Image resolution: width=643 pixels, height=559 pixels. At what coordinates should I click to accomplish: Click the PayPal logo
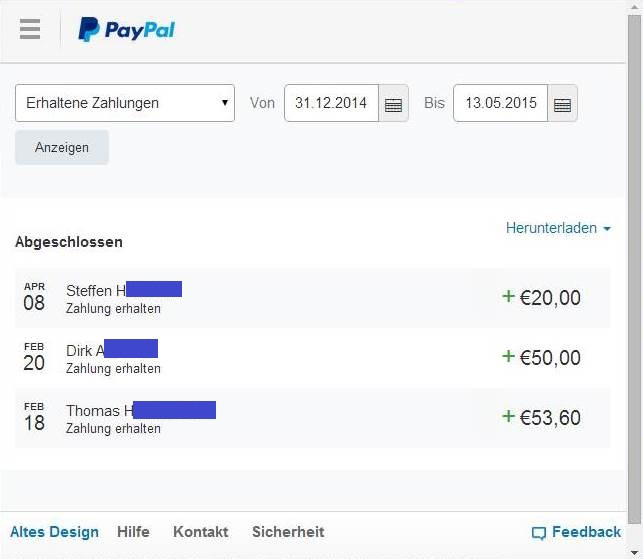click(127, 30)
